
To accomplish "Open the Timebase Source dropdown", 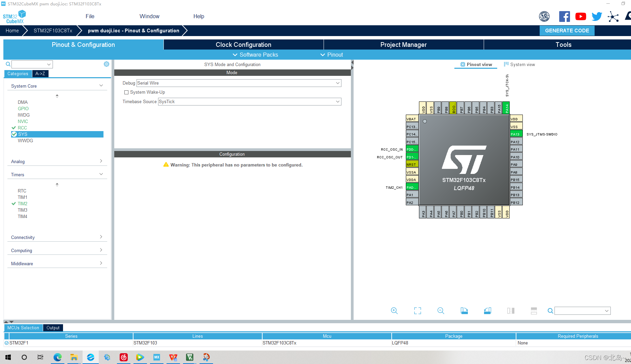I will 337,101.
